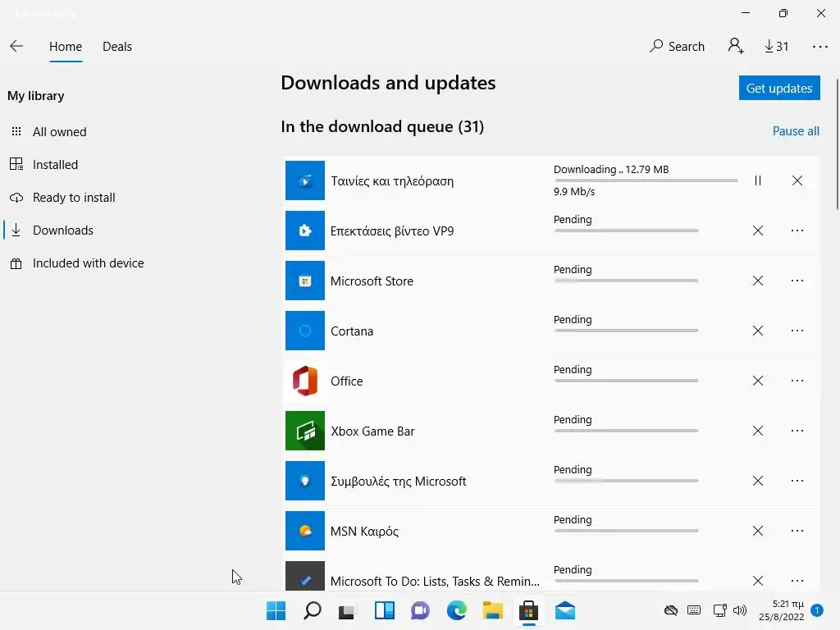Open the See more menu in header
840x630 pixels.
[819, 47]
